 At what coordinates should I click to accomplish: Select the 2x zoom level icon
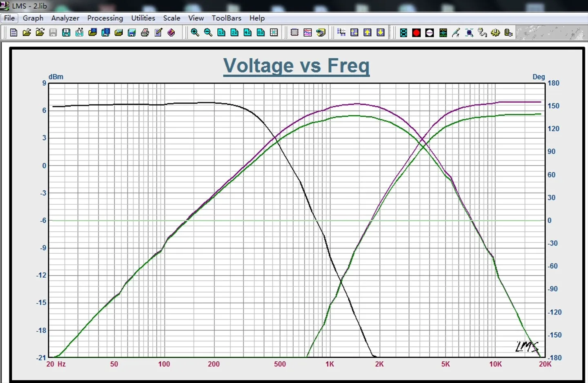[x=234, y=33]
